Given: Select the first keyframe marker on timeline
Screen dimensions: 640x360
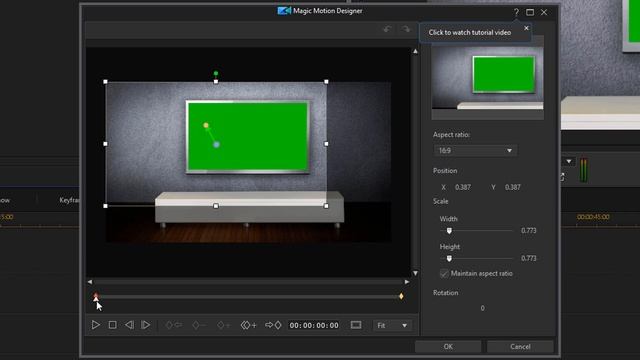Looking at the screenshot, I should (96, 296).
